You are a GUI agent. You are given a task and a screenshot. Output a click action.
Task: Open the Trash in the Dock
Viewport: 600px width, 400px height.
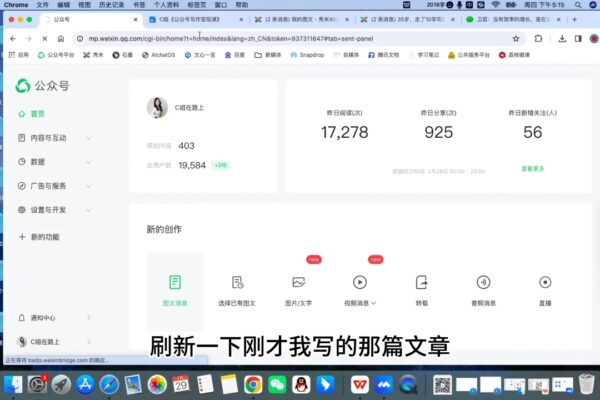587,384
